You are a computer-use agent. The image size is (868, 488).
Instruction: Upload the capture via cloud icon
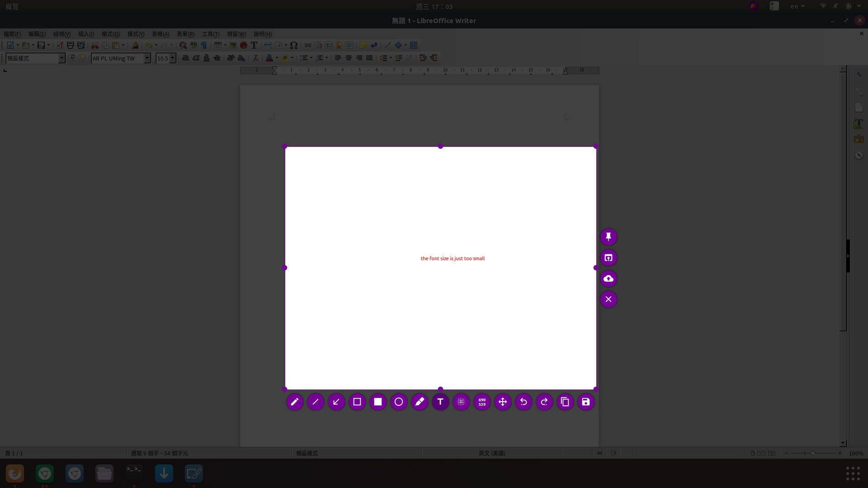tap(609, 278)
